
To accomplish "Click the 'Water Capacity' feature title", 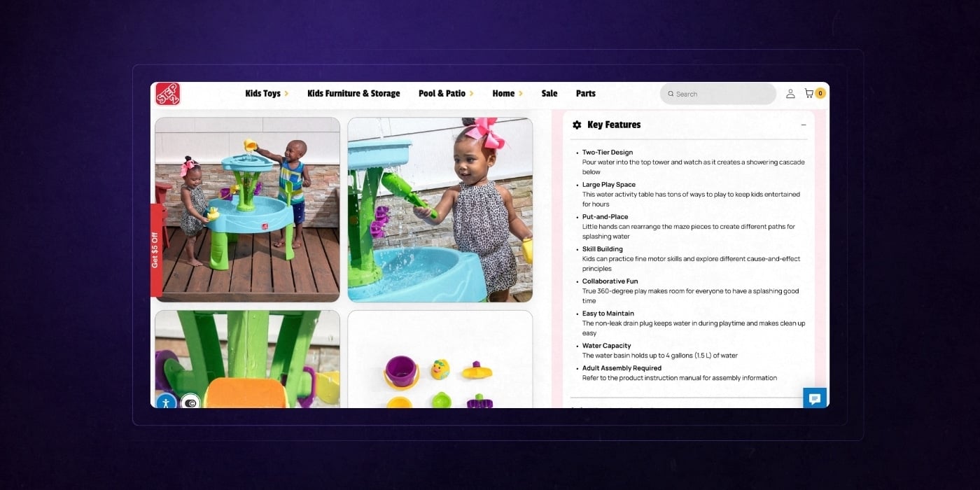I will [x=607, y=346].
